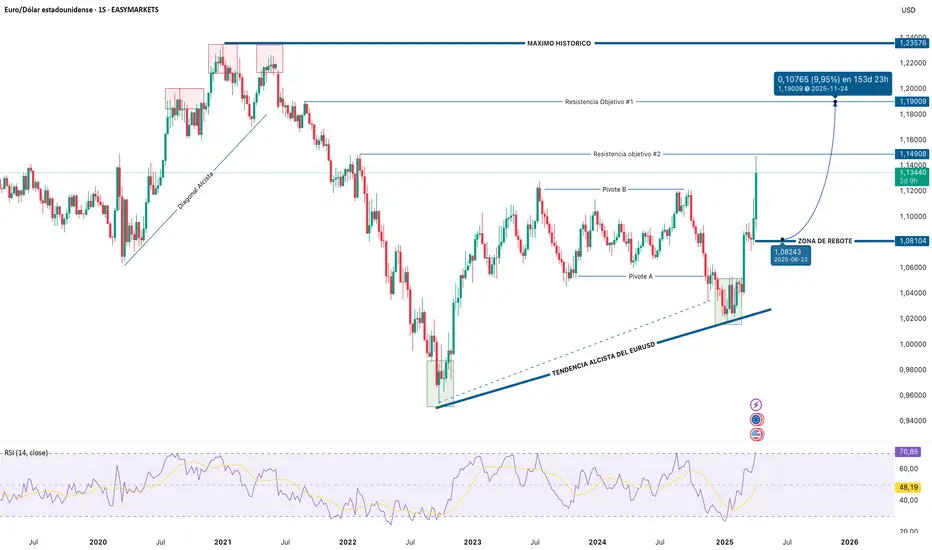The image size is (932, 550).
Task: Click the 0,98000 price scale value
Action: click(913, 370)
